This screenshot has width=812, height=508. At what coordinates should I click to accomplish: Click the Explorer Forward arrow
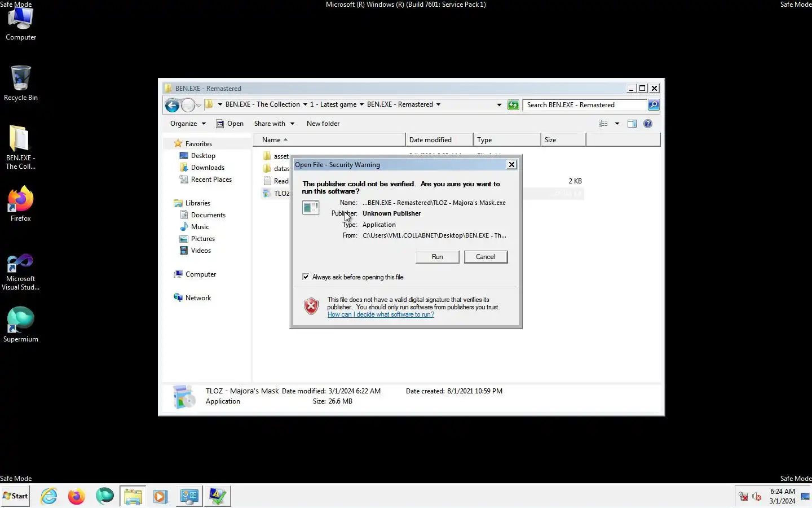(188, 105)
